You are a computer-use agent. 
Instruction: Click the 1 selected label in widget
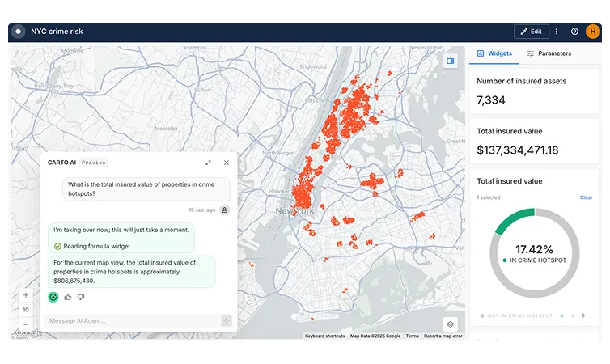(488, 197)
